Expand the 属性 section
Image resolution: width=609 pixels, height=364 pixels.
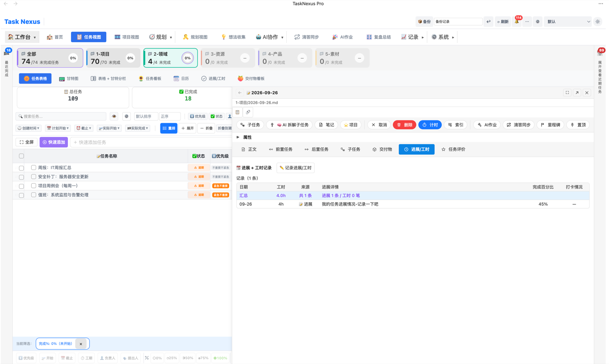tap(244, 137)
